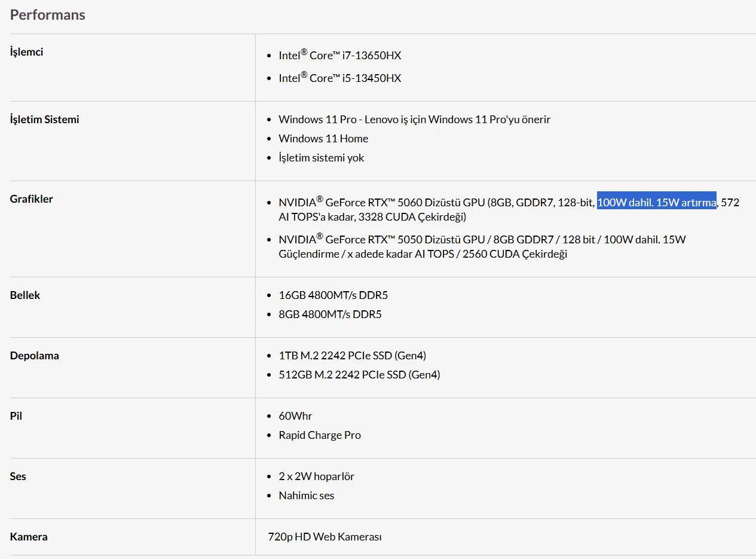This screenshot has height=559, width=756.
Task: Click the 1TB M.2 2242 SSD entry
Action: 352,356
